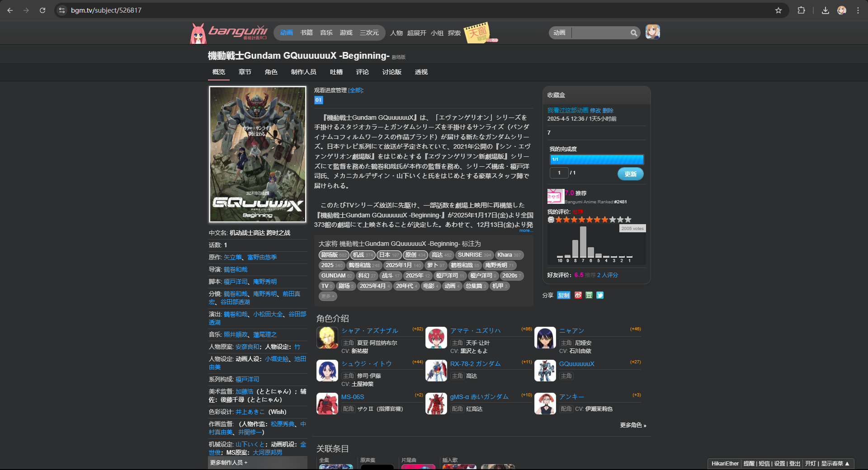The width and height of the screenshot is (868, 470).
Task: Expand 更多制作人员 staff list
Action: pyautogui.click(x=228, y=462)
